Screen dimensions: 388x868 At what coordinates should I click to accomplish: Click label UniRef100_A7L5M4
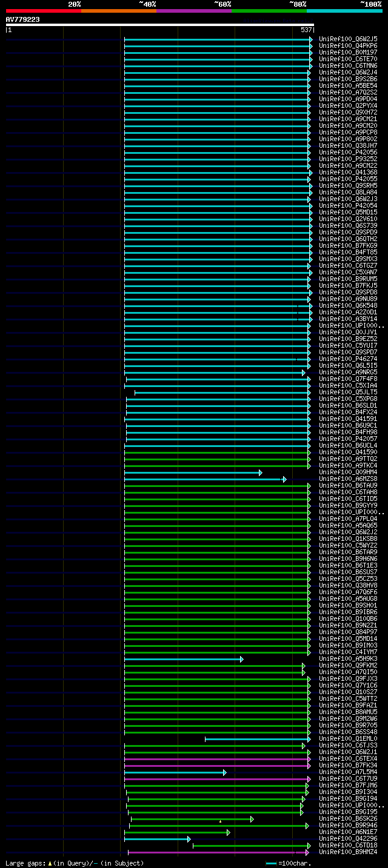click(x=348, y=772)
